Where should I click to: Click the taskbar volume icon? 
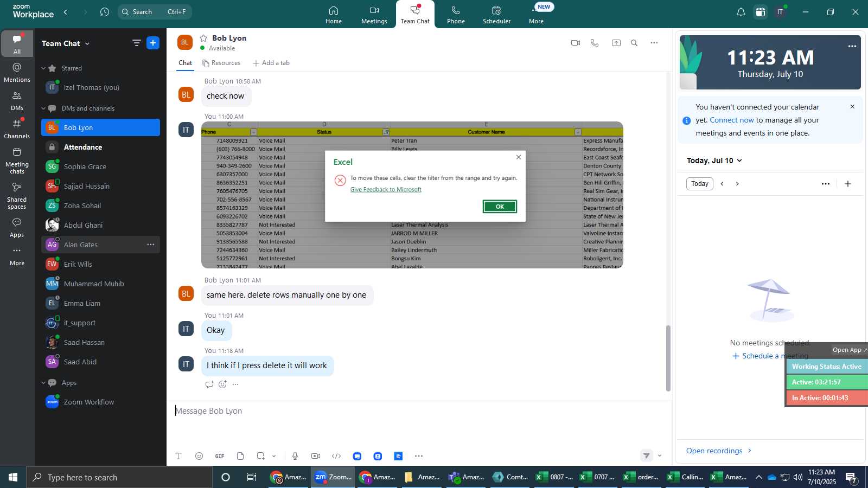797,477
